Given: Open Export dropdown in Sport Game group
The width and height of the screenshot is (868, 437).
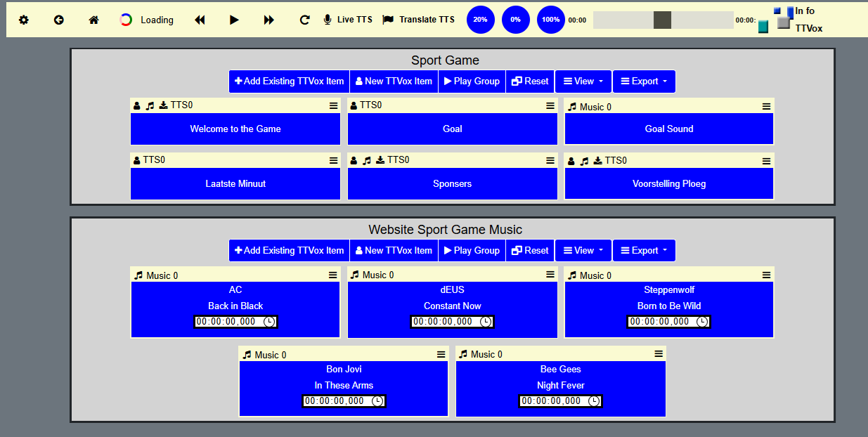Looking at the screenshot, I should (x=644, y=81).
